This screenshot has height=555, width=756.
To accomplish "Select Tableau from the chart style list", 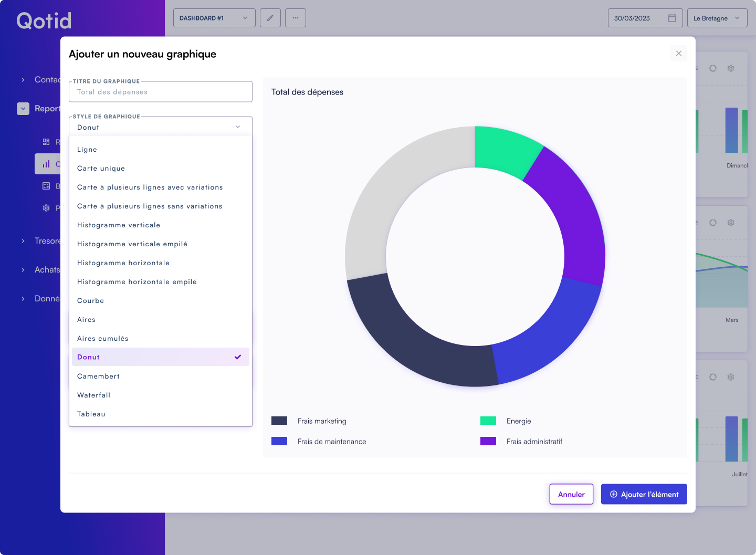I will point(91,414).
